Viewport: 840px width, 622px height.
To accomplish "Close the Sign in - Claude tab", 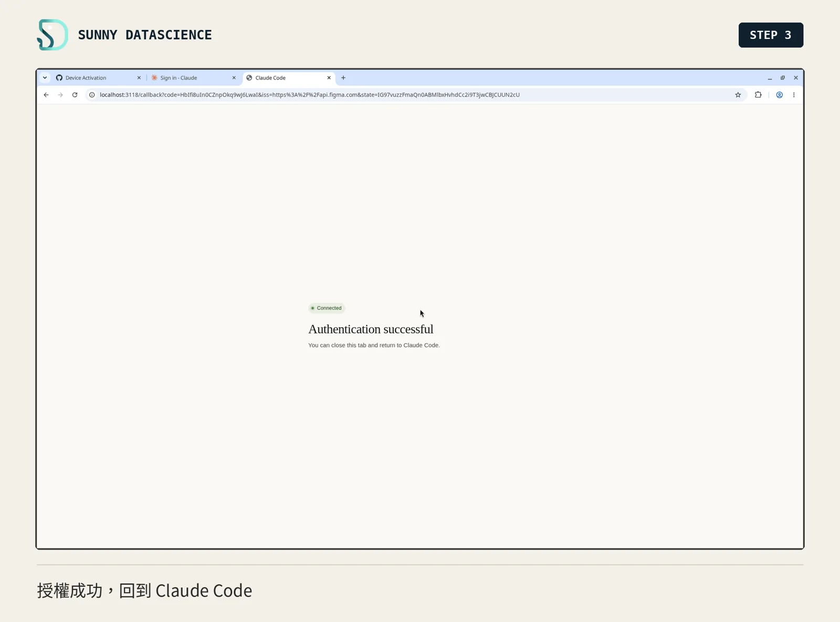I will (234, 78).
